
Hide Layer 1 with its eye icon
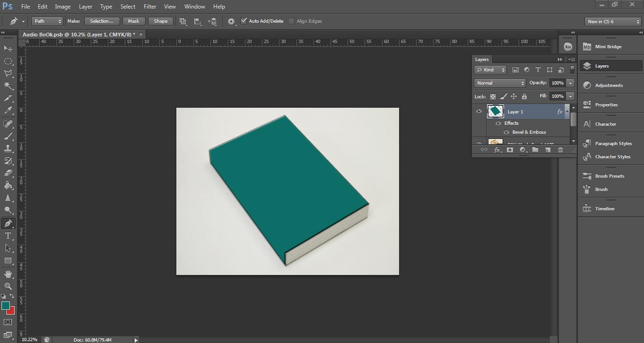coord(479,111)
